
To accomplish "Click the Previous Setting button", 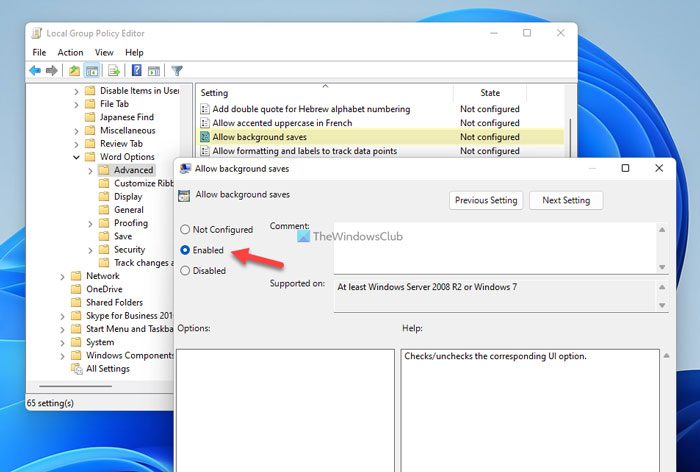I will pyautogui.click(x=486, y=200).
